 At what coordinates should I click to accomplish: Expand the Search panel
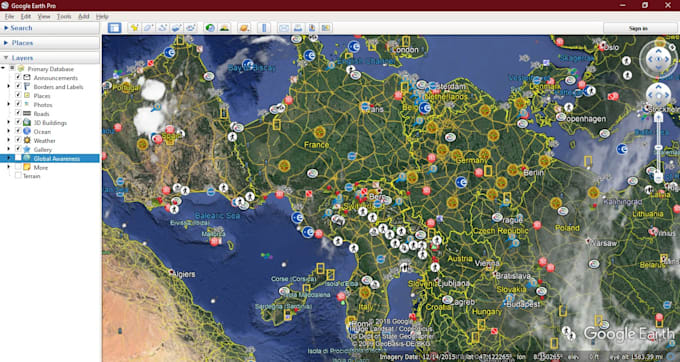pyautogui.click(x=50, y=28)
